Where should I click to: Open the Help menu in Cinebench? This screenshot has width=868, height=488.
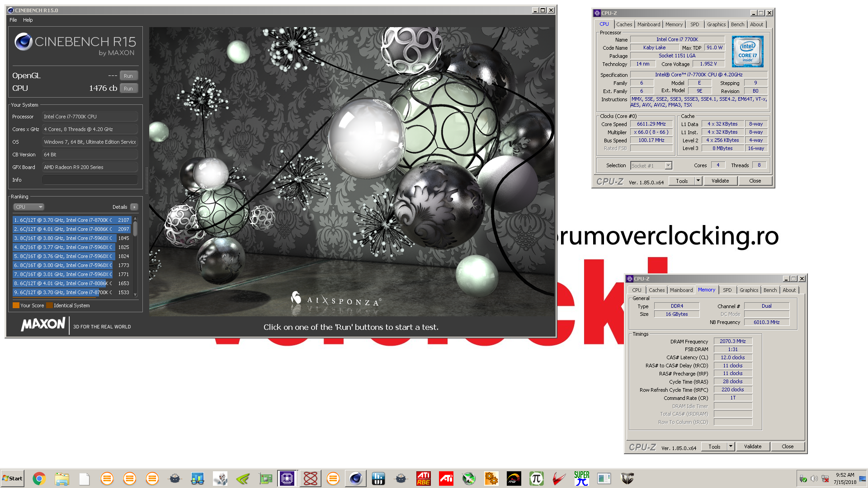coord(28,20)
